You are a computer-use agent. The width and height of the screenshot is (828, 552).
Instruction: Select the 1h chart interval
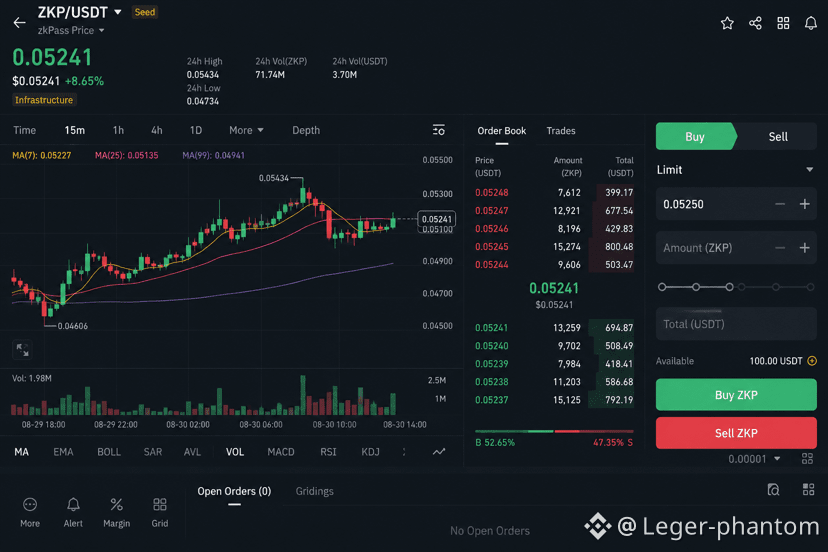point(118,130)
